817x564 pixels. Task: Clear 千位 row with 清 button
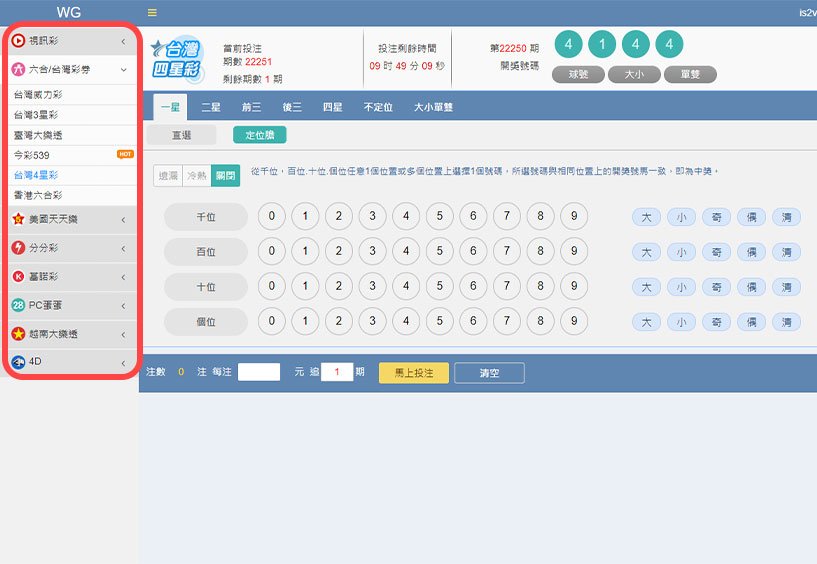coord(786,217)
